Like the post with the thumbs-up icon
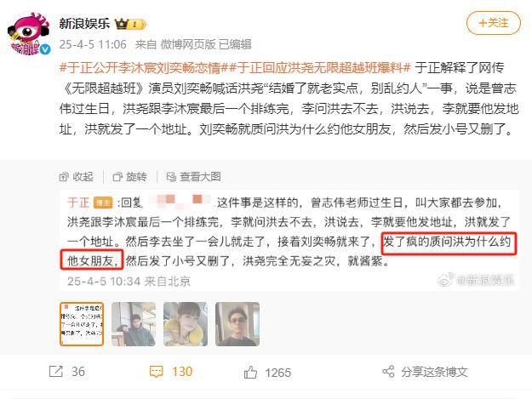Screen dimensions: 532x399 250,372
